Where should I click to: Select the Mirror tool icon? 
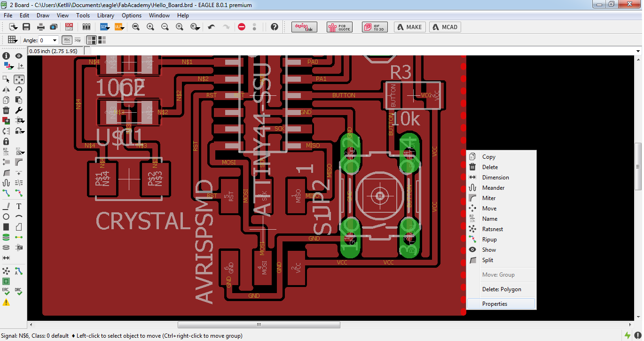tap(6, 90)
